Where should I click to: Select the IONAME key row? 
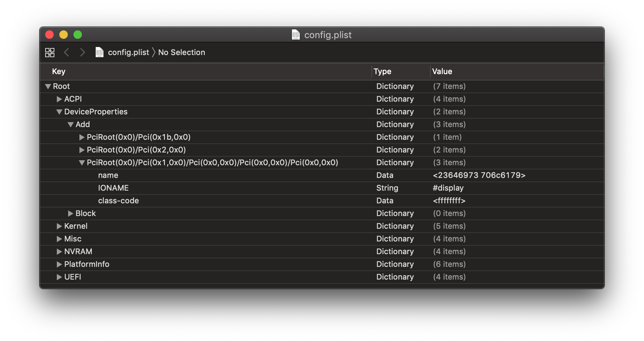coord(322,188)
